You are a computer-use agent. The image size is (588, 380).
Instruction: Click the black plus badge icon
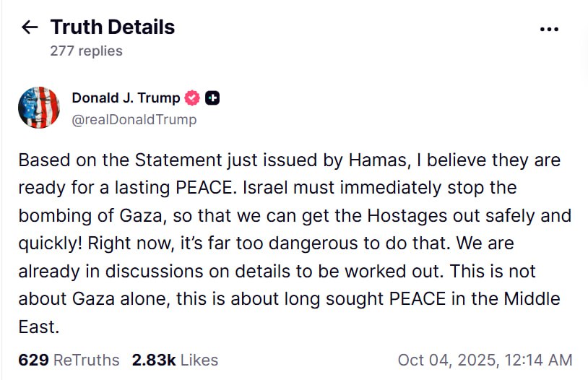(212, 98)
